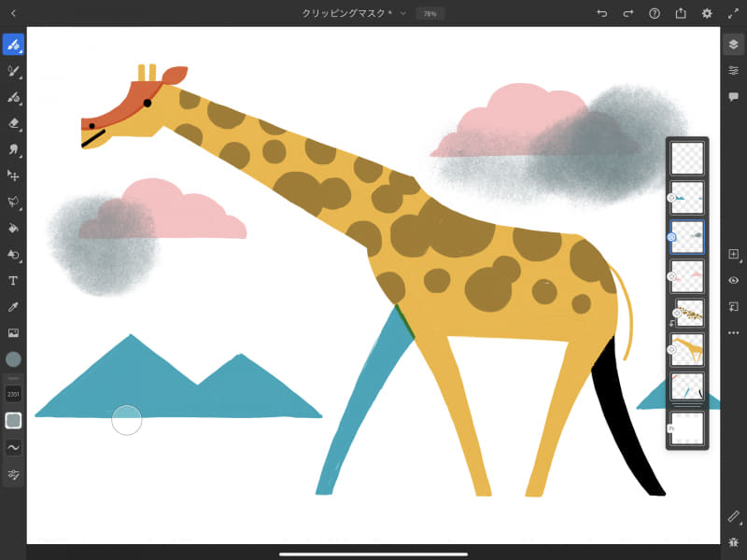Image resolution: width=747 pixels, height=560 pixels.
Task: Open the brush settings sliders panel
Action: 13,474
